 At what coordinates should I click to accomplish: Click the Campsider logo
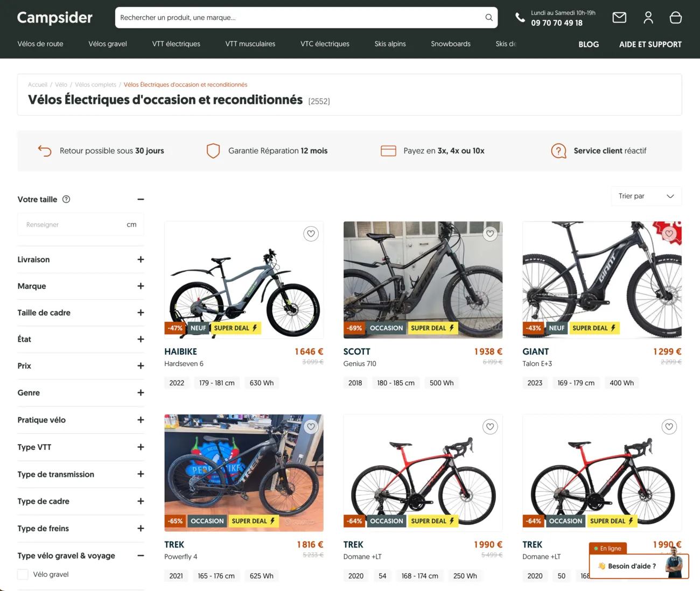[x=55, y=18]
